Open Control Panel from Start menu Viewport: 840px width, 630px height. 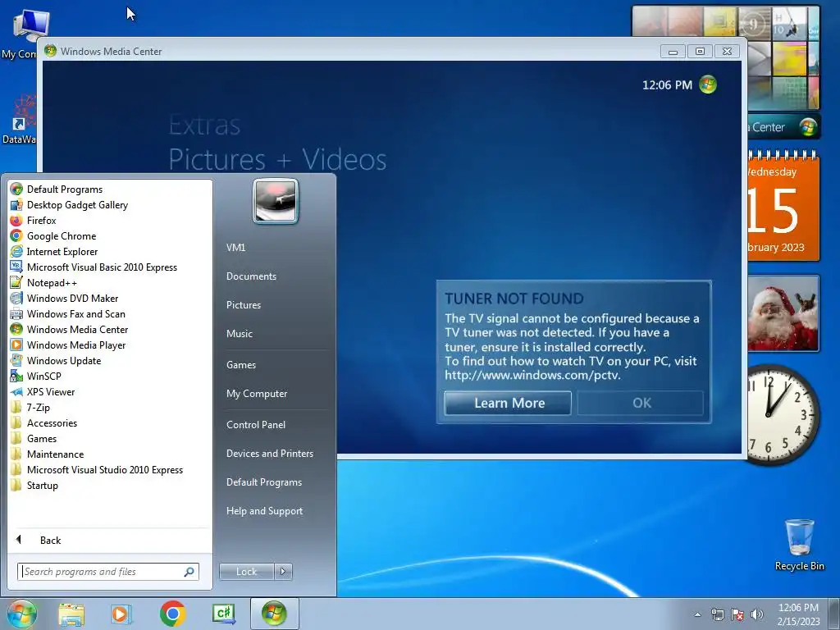256,425
